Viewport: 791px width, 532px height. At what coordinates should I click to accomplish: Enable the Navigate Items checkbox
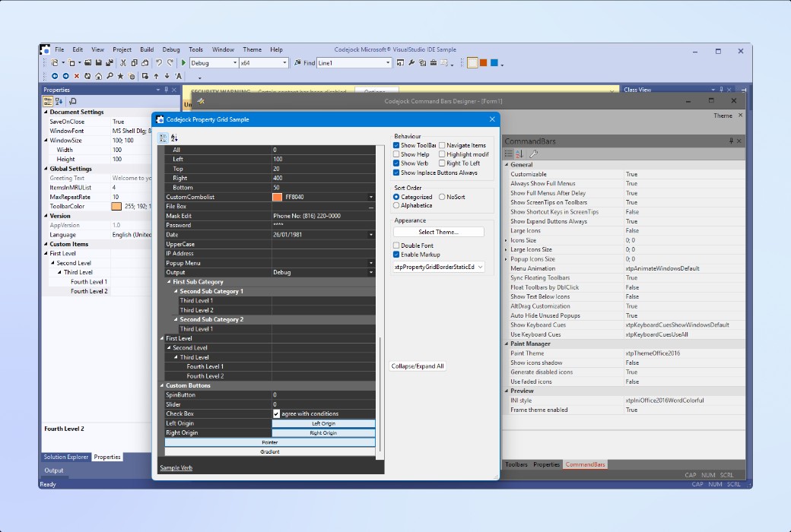442,145
